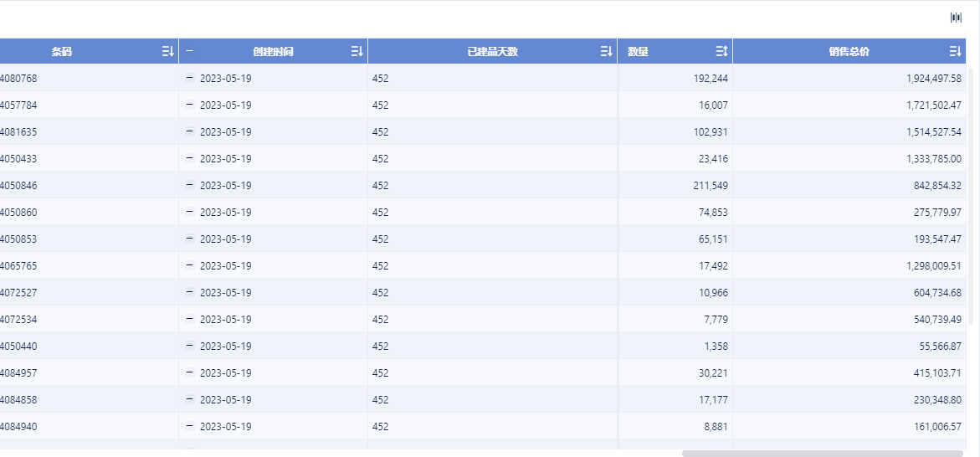The width and height of the screenshot is (980, 457).
Task: Select the 销售总价 column header text
Action: (x=849, y=52)
